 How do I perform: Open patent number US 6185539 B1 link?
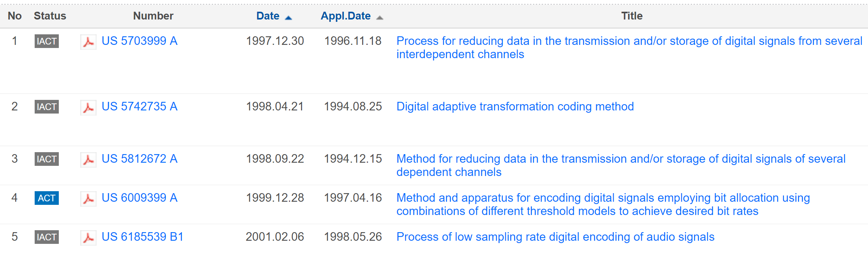[143, 237]
